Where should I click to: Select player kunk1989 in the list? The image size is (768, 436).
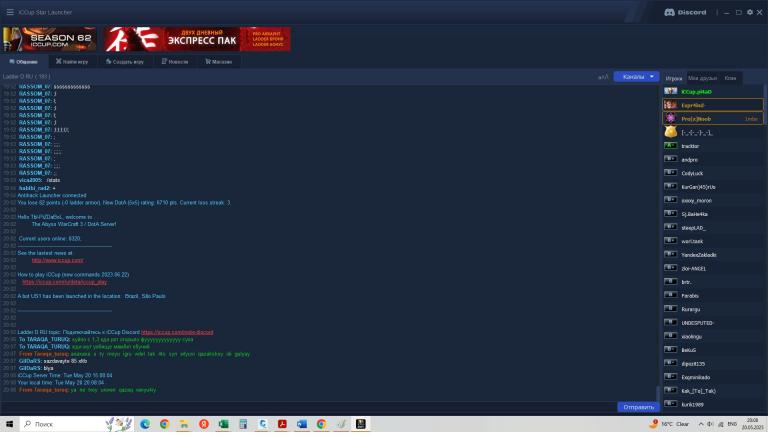pyautogui.click(x=713, y=405)
